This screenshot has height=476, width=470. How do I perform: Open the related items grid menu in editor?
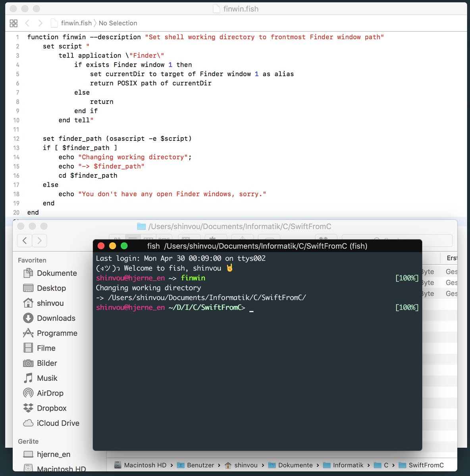13,23
